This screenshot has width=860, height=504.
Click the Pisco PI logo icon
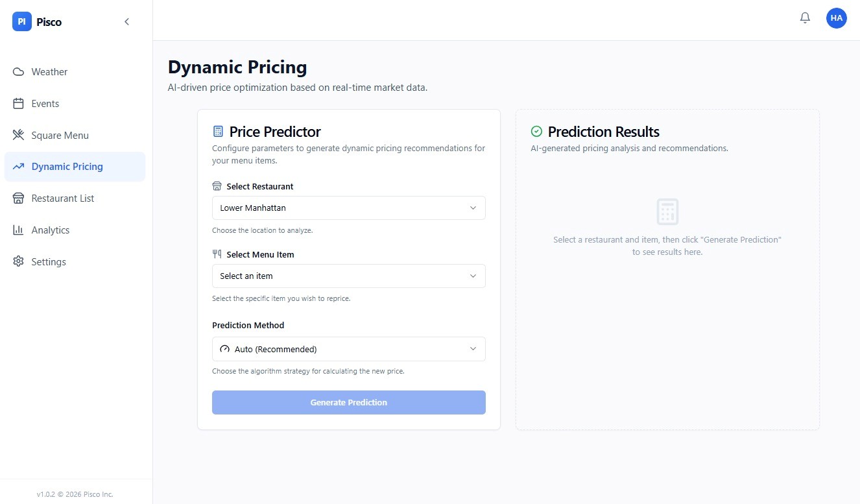21,22
